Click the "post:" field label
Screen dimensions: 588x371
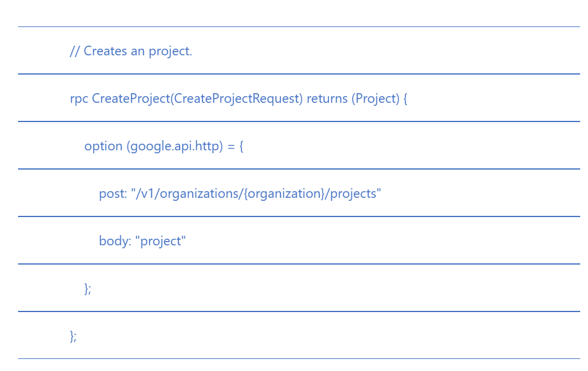[x=113, y=194]
